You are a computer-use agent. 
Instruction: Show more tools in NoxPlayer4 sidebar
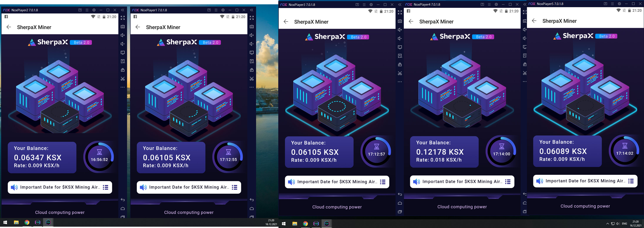pos(525,82)
